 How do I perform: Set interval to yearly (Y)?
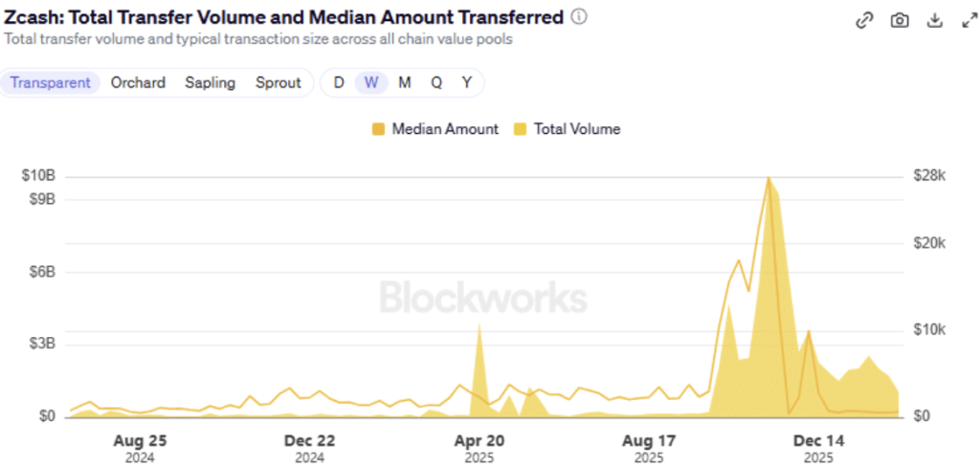[467, 82]
